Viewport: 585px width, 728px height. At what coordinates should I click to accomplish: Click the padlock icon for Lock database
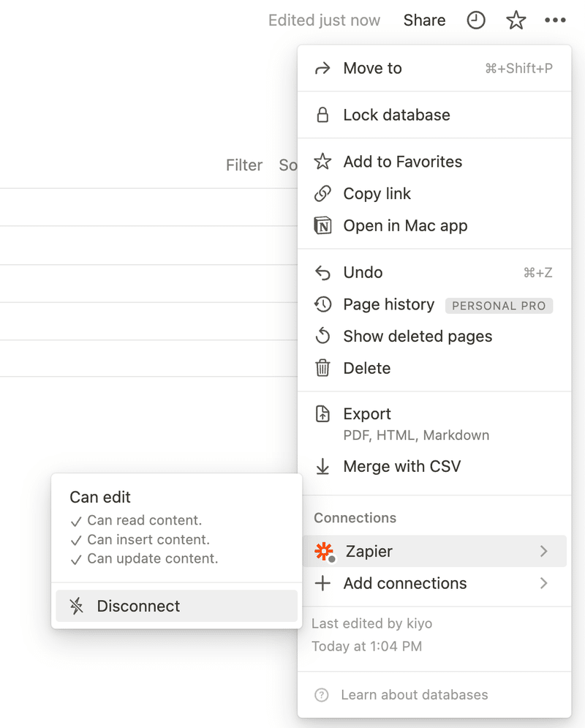pyautogui.click(x=322, y=115)
